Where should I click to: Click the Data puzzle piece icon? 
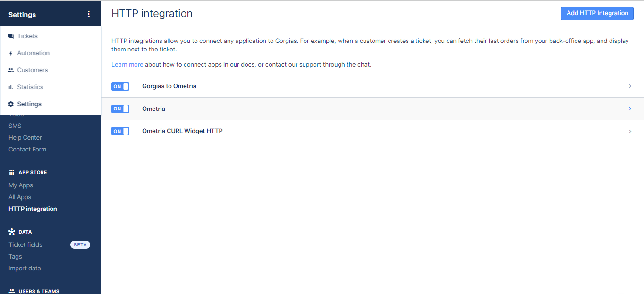tap(11, 231)
